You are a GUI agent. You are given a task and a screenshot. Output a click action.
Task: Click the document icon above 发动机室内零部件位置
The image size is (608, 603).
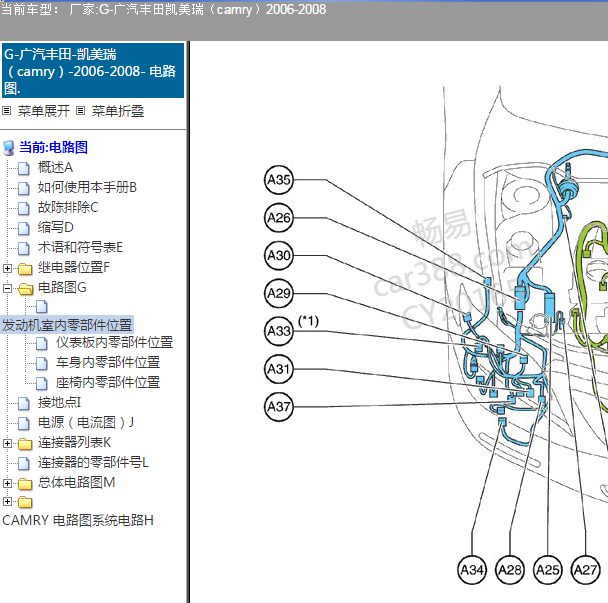42,307
